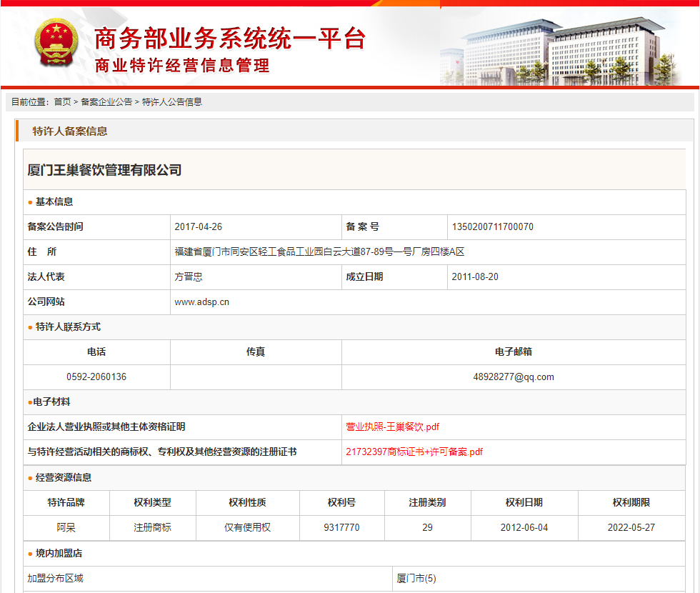This screenshot has height=593, width=700.
Task: Click registration class cell 29
Action: pos(427,528)
